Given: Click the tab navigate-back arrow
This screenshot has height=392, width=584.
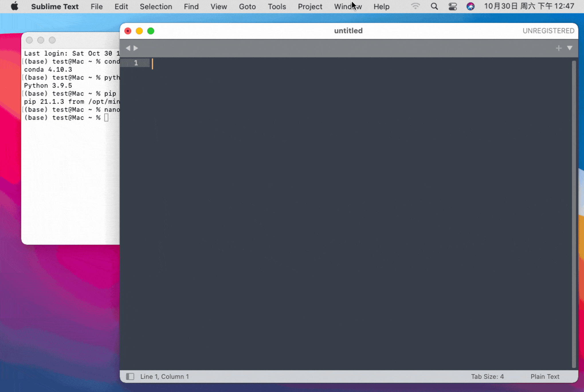Looking at the screenshot, I should pos(128,48).
